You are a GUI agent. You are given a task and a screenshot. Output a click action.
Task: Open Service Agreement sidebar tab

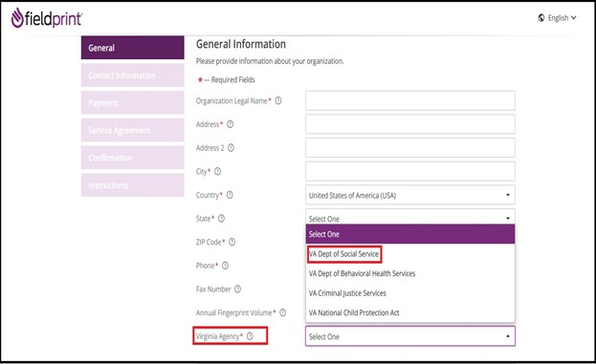coord(133,130)
